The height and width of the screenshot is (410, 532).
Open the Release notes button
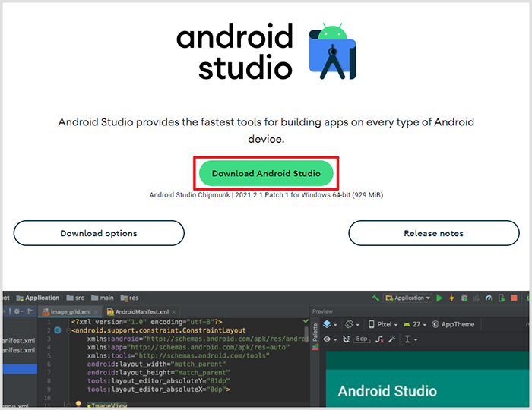pos(434,233)
